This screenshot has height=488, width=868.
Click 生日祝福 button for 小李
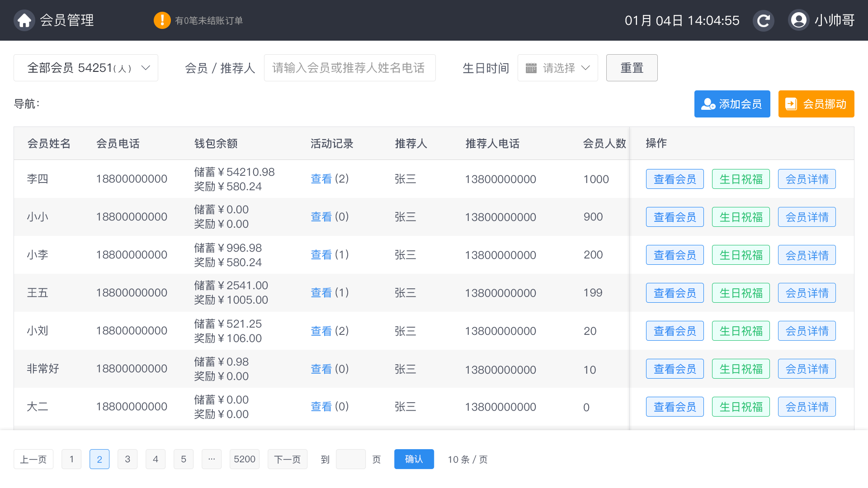click(x=741, y=255)
